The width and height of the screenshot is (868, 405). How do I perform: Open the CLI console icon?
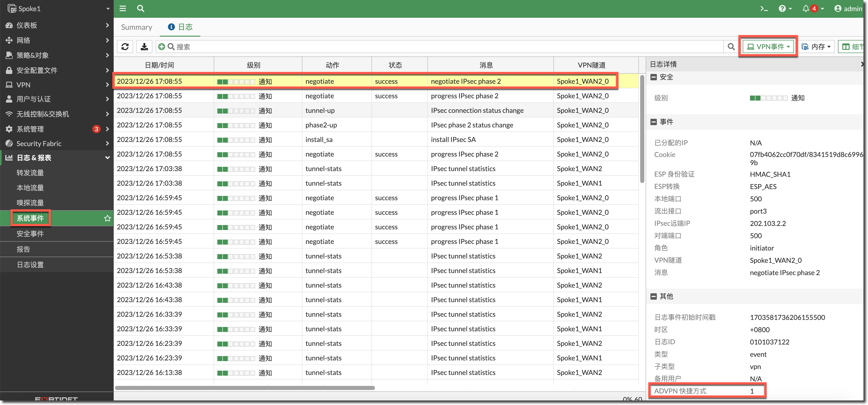click(x=764, y=8)
